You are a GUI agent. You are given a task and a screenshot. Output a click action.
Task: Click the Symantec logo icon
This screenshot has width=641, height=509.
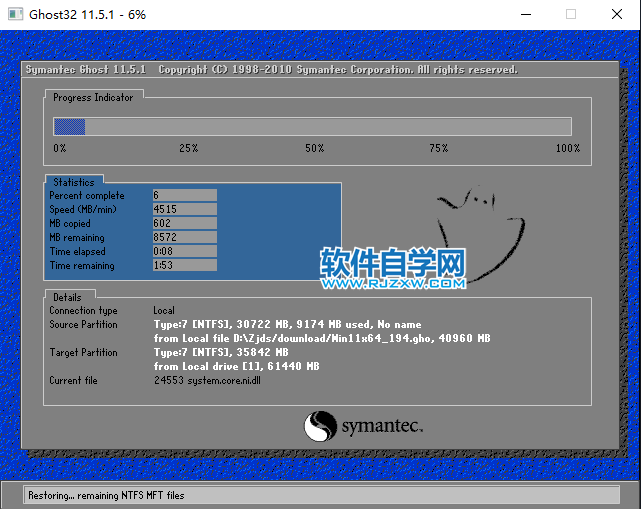[320, 426]
